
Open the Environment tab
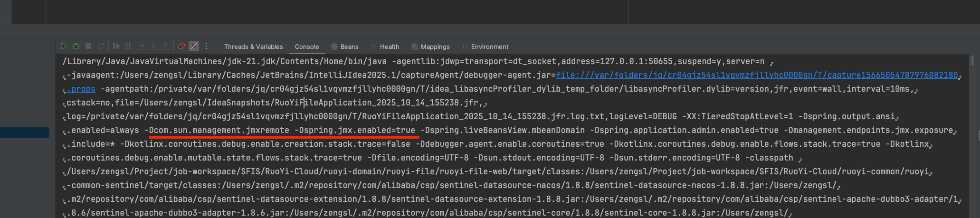coord(485,47)
